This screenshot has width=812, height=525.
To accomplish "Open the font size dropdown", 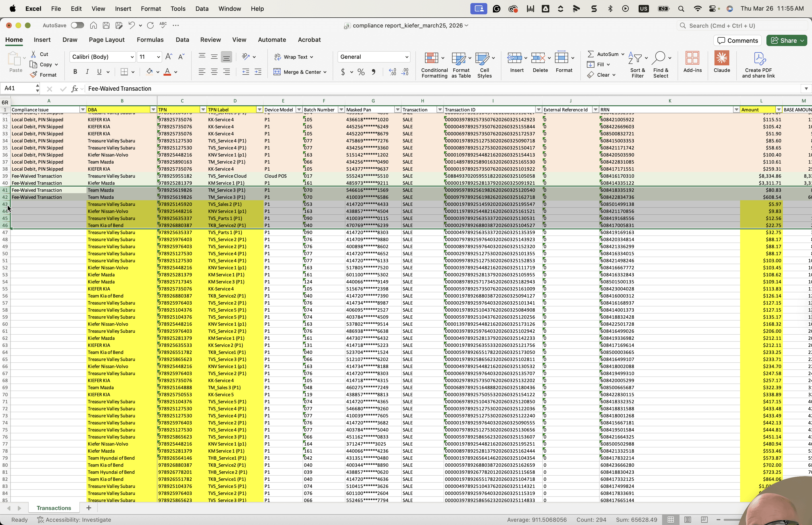I will tap(158, 57).
